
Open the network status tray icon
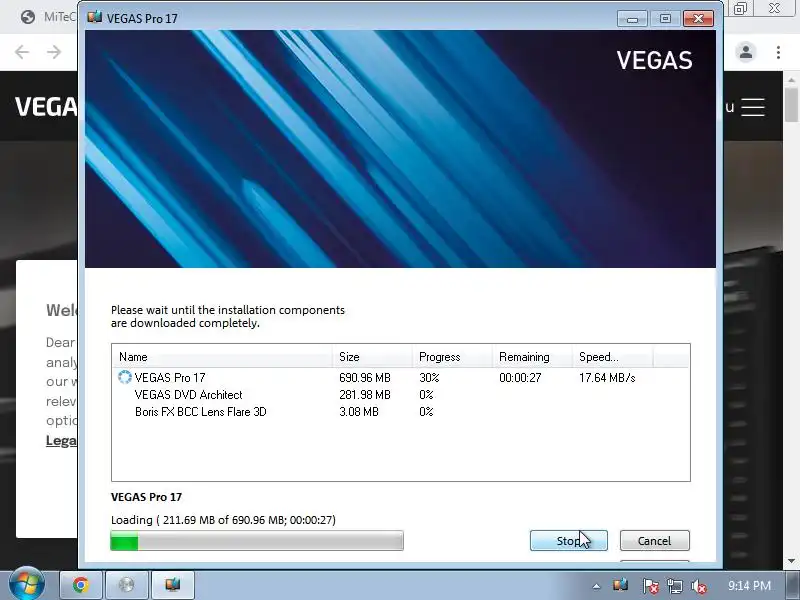[675, 586]
